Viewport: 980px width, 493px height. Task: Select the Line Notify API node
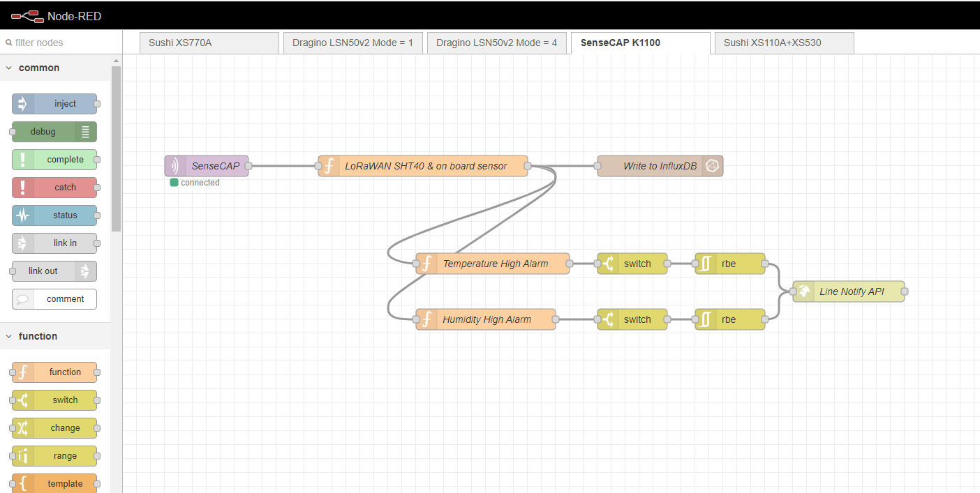point(849,291)
